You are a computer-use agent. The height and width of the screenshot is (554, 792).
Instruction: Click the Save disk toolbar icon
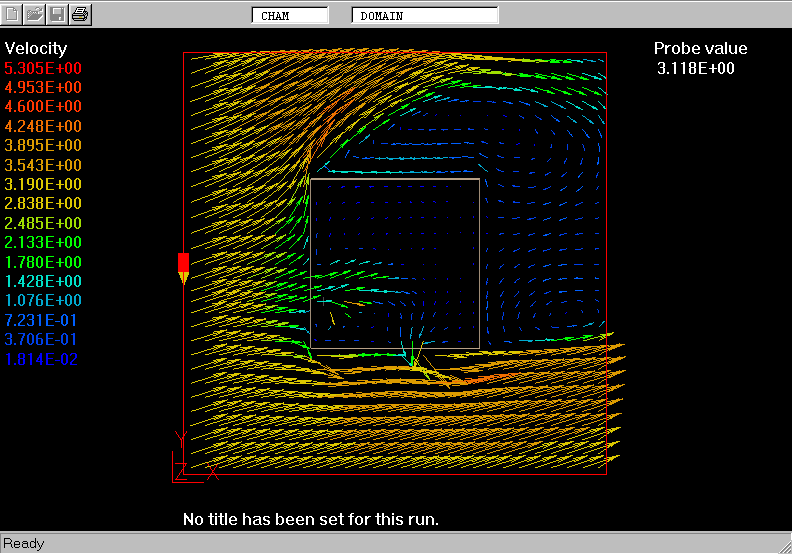[58, 14]
